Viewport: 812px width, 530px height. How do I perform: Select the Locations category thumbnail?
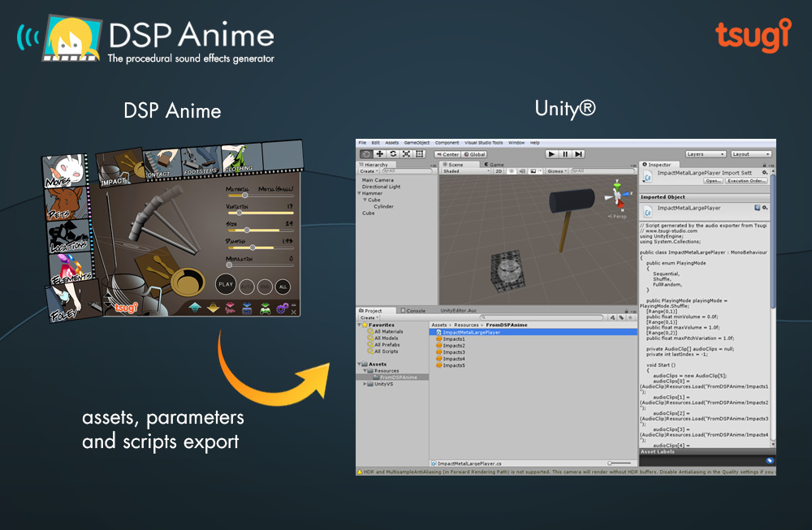point(69,236)
